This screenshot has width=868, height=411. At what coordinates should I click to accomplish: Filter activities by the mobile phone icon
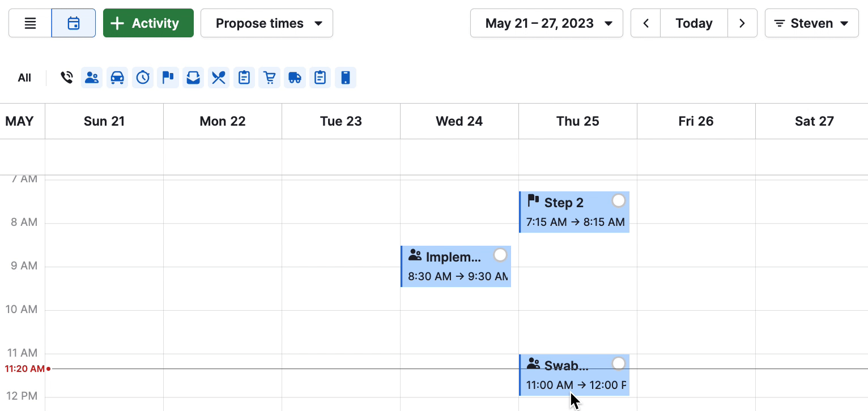pos(346,78)
